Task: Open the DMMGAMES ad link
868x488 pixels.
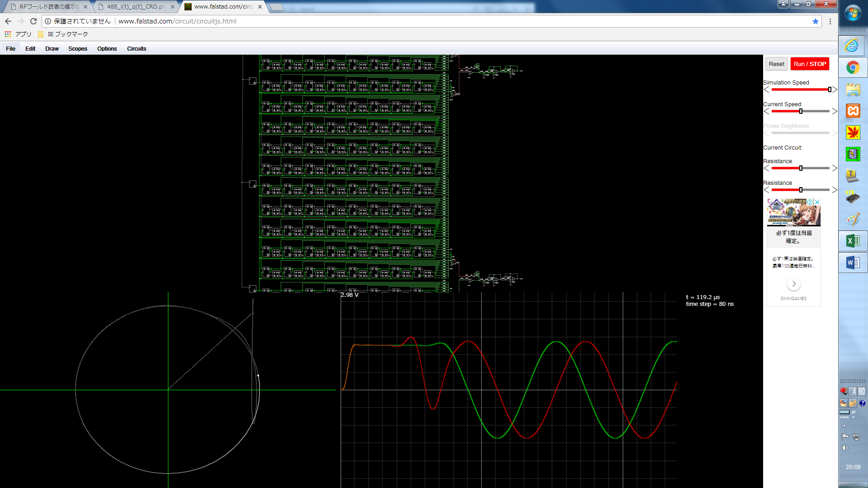Action: point(793,299)
